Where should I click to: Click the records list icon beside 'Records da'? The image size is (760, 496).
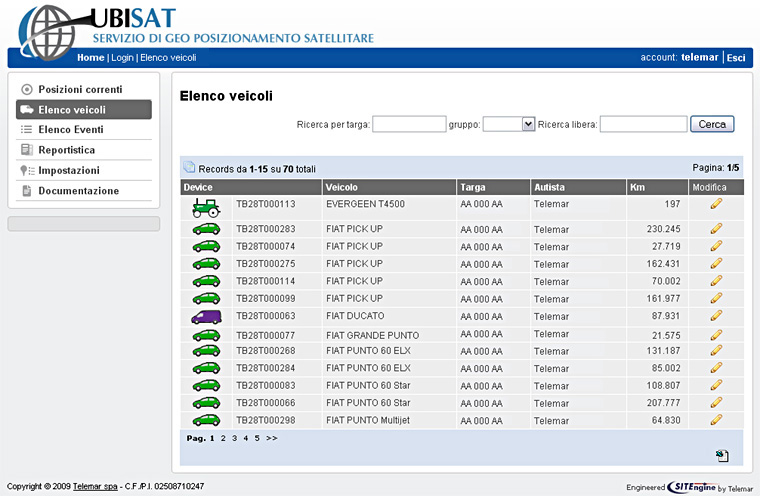tap(189, 167)
